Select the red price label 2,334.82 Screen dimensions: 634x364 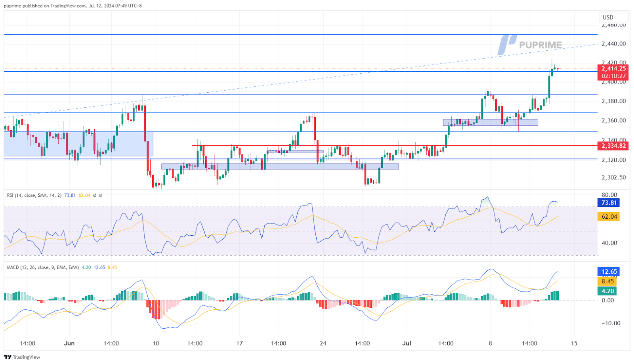613,146
